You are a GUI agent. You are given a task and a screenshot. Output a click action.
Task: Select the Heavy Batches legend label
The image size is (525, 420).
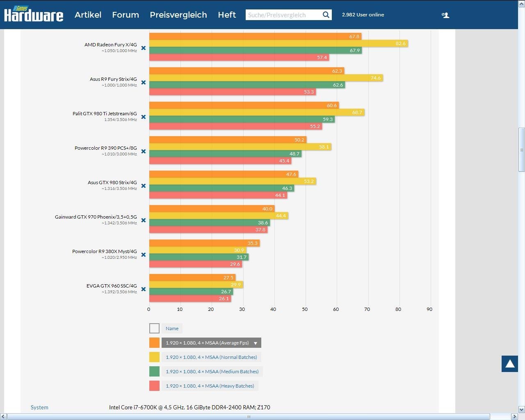point(210,386)
